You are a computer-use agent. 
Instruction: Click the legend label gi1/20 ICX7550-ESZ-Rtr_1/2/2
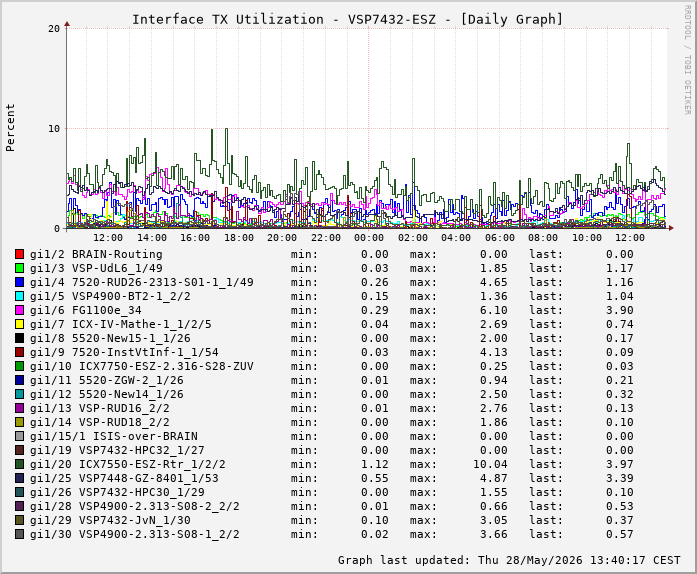click(128, 464)
